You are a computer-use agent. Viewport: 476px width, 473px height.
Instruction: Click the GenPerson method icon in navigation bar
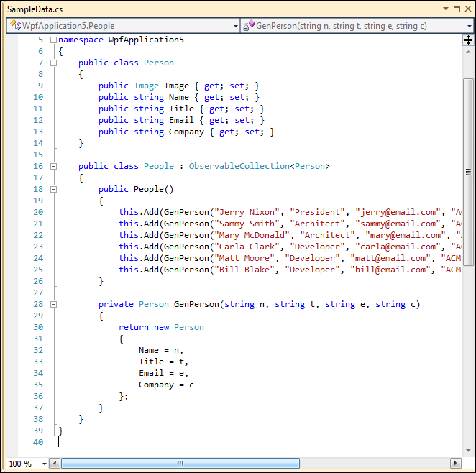[248, 26]
